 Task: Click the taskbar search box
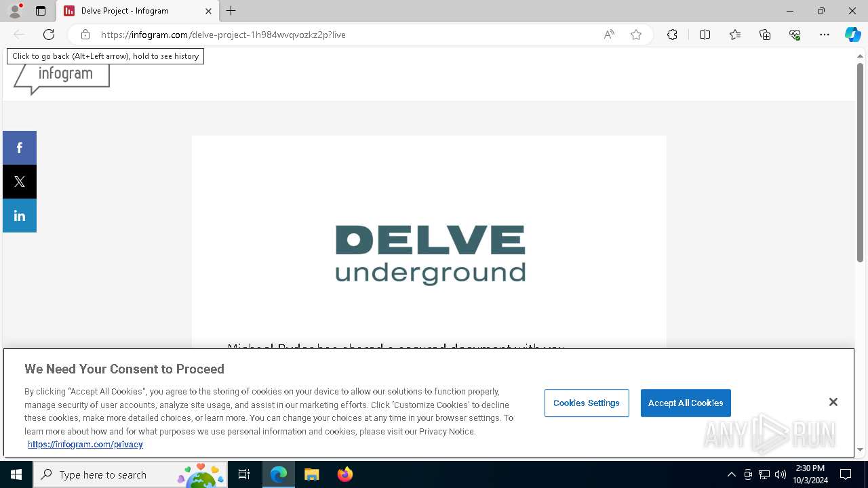point(130,474)
